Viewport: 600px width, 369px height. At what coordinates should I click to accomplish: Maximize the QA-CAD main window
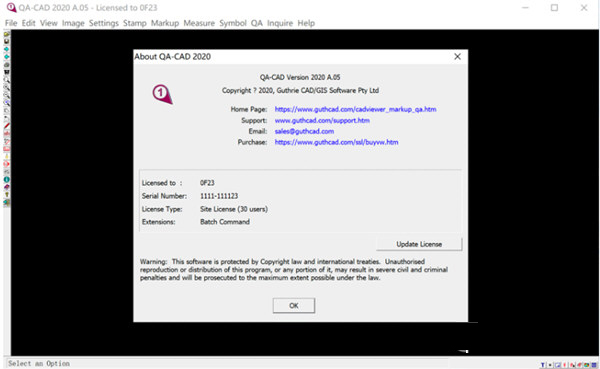pyautogui.click(x=554, y=8)
